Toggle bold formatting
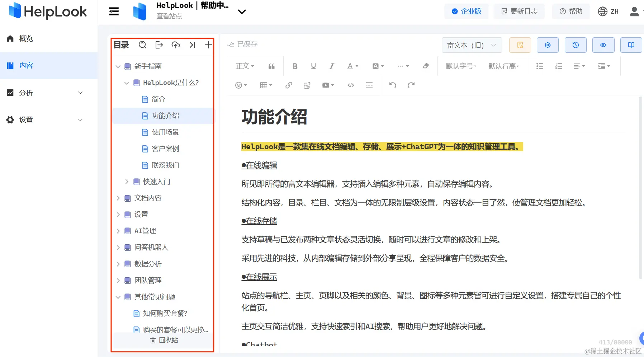This screenshot has height=357, width=644. [x=295, y=66]
